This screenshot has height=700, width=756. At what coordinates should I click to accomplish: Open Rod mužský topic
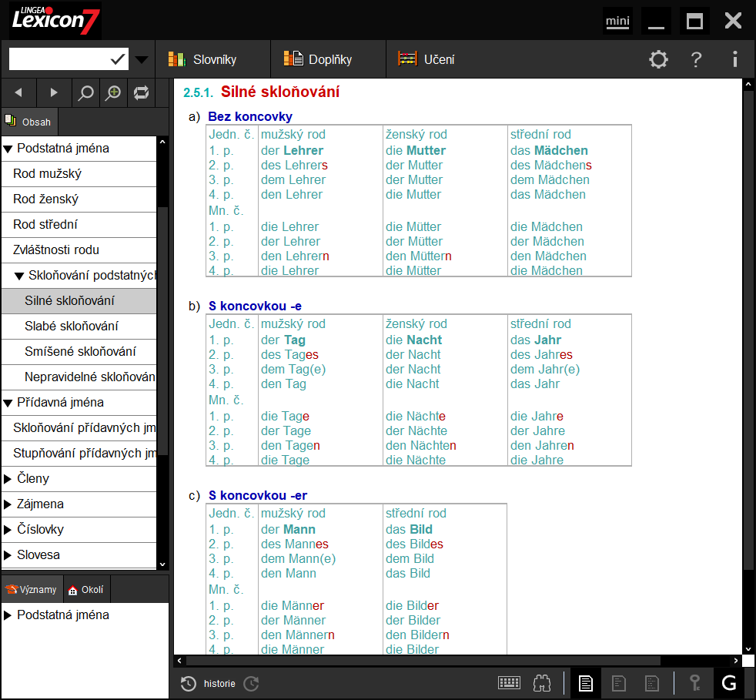[79, 174]
